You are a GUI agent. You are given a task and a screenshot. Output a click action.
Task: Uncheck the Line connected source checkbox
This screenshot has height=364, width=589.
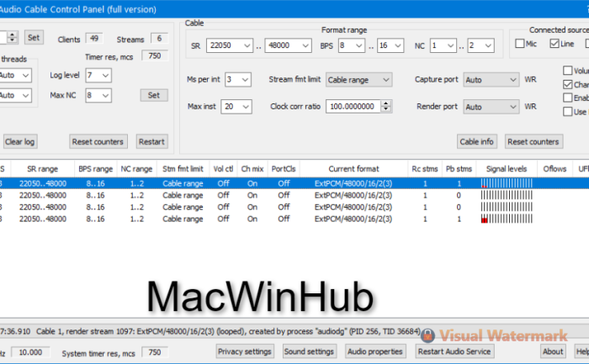[x=554, y=44]
